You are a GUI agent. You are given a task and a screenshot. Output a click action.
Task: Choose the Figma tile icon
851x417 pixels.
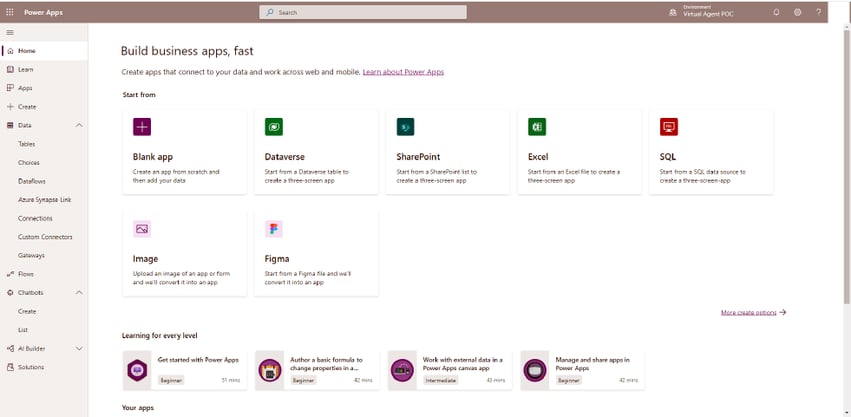click(x=273, y=229)
